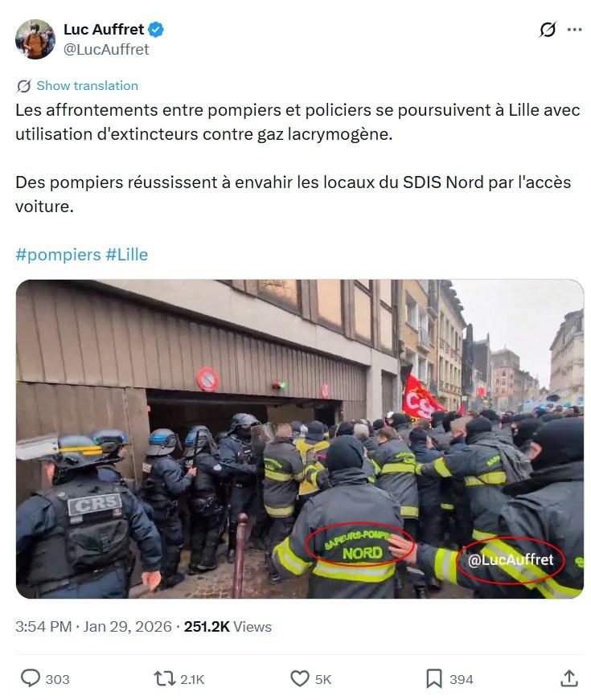Like the tweet with the heart icon
The image size is (591, 700).
300,678
